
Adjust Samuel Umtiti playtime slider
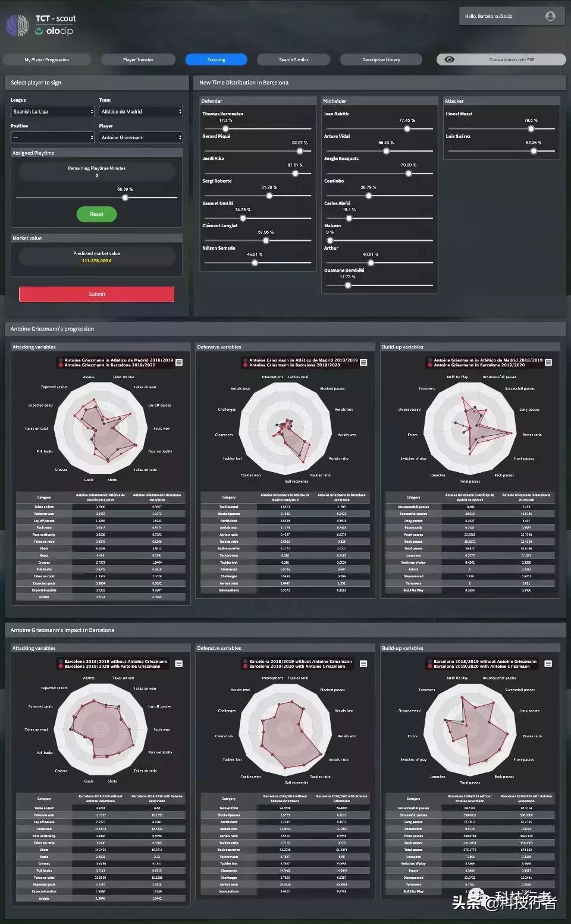coord(243,218)
